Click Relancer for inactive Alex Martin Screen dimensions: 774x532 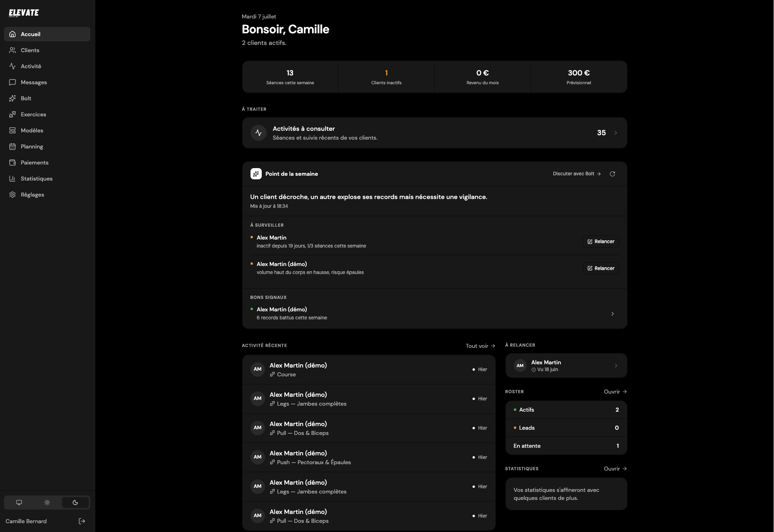click(601, 242)
